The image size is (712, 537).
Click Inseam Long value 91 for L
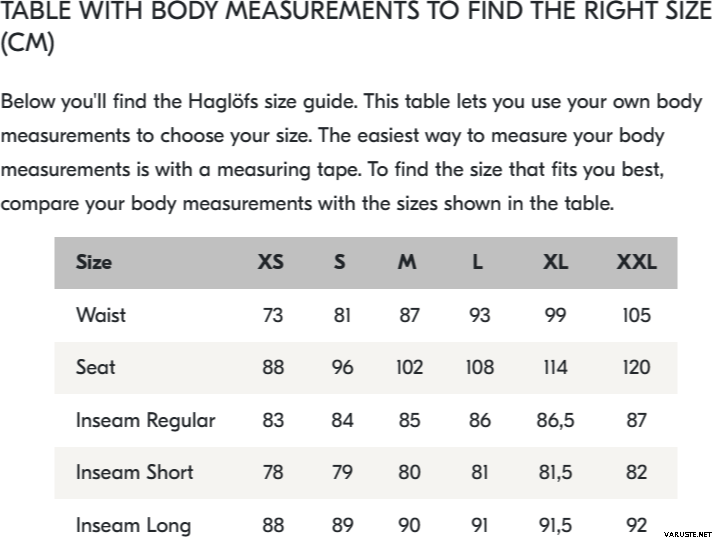point(479,525)
